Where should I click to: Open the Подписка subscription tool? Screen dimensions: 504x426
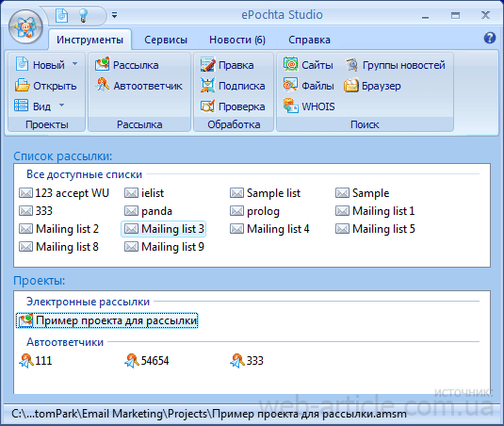[233, 86]
